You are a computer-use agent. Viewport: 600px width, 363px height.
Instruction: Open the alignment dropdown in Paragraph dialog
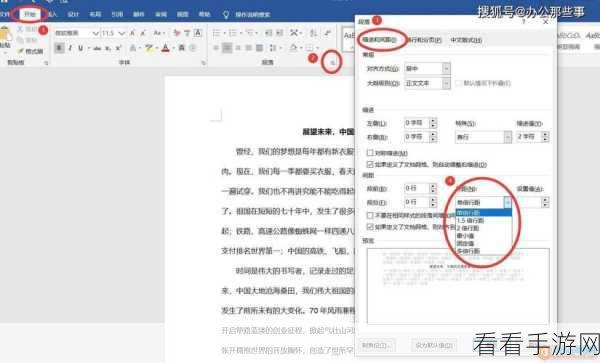point(446,68)
